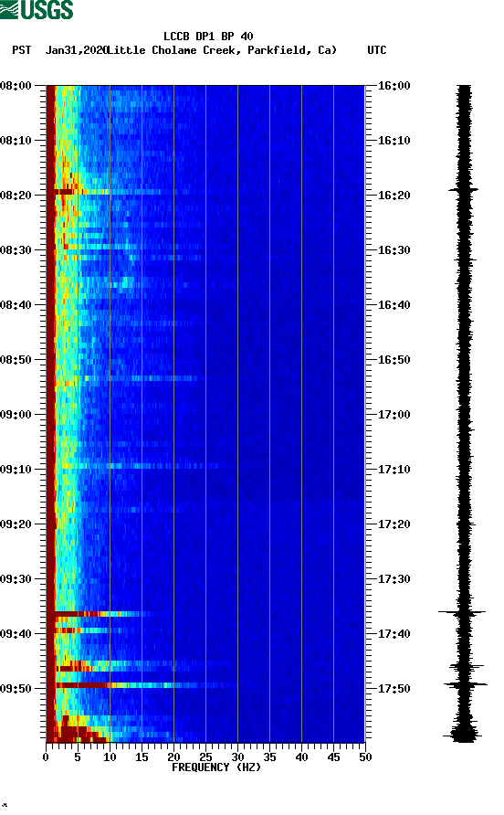Click the 35 Hz frequency tick label
This screenshot has height=815, width=504.
click(x=269, y=757)
